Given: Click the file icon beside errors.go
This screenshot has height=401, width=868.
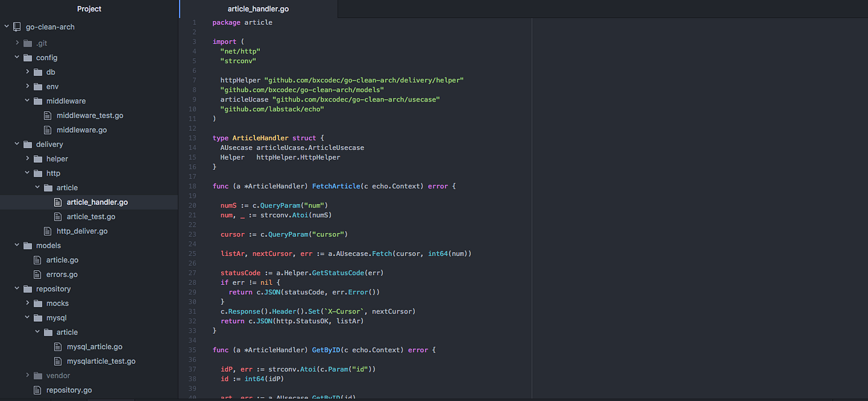Looking at the screenshot, I should 37,275.
